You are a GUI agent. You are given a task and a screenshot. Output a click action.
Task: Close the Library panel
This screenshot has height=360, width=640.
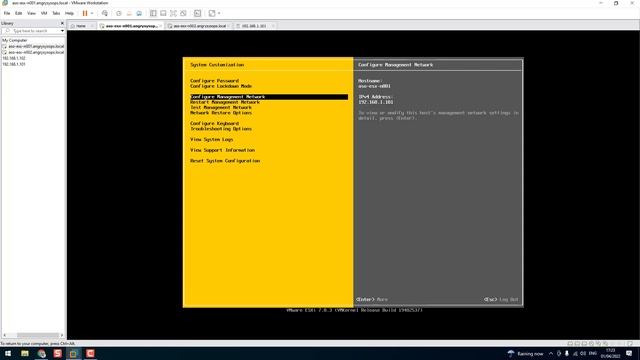[62, 23]
